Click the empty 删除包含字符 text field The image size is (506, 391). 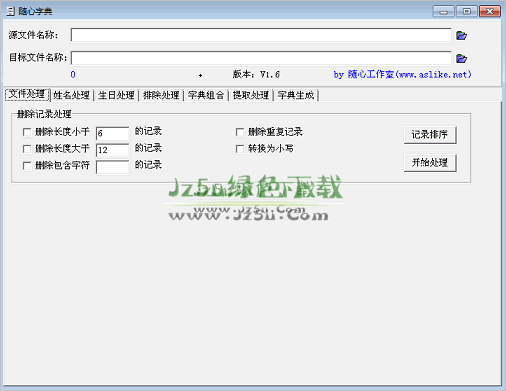pyautogui.click(x=112, y=167)
